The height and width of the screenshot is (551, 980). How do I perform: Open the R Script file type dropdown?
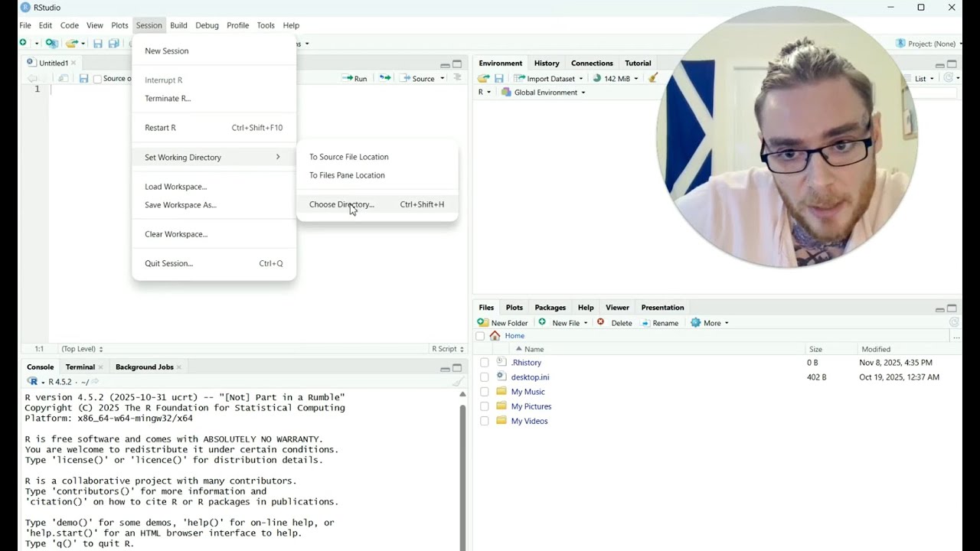point(448,349)
